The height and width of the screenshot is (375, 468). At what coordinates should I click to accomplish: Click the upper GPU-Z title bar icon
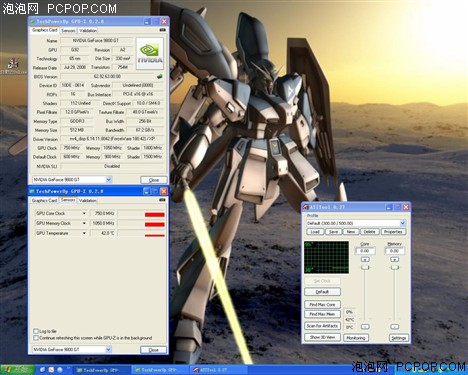tap(32, 21)
